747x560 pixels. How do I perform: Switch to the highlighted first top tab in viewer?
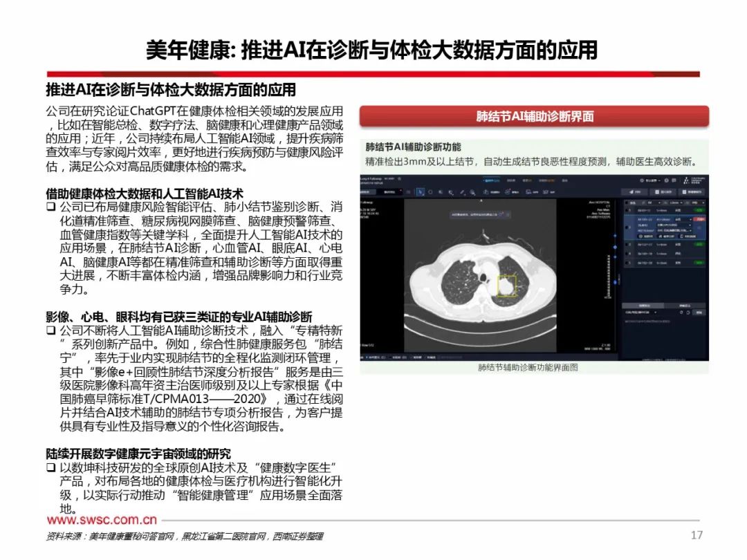(x=492, y=180)
